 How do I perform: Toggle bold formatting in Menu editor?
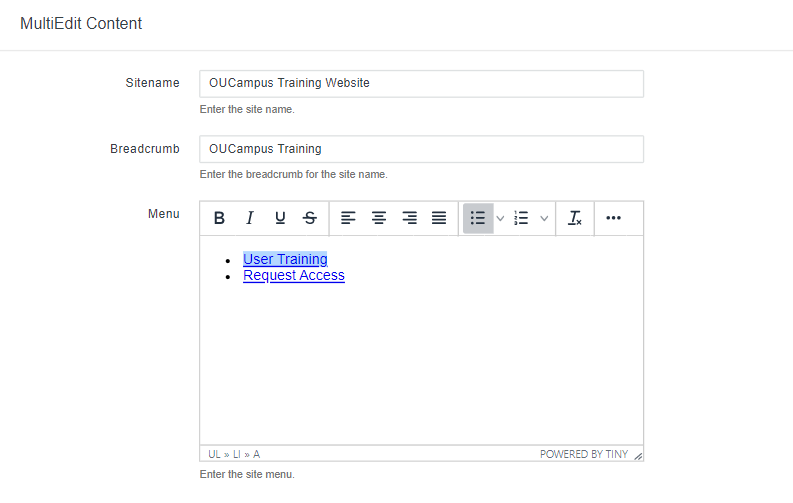[x=220, y=218]
